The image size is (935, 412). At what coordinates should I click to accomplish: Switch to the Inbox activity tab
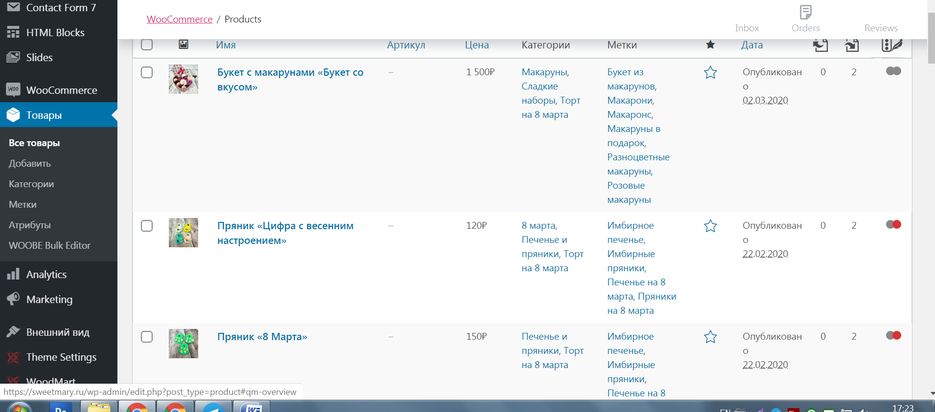coord(747,28)
